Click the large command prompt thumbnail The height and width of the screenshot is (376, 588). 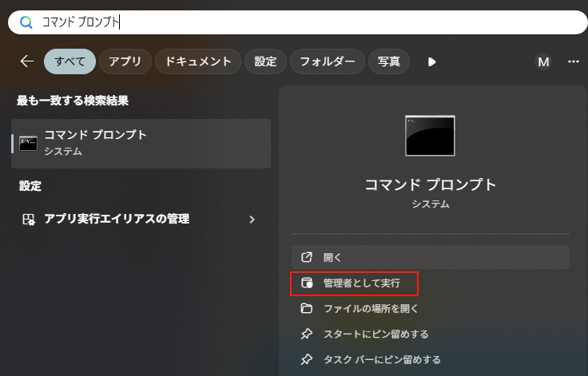(430, 136)
